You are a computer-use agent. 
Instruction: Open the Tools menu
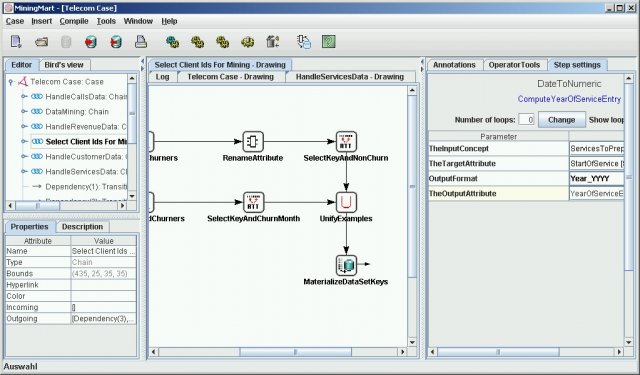click(x=106, y=21)
